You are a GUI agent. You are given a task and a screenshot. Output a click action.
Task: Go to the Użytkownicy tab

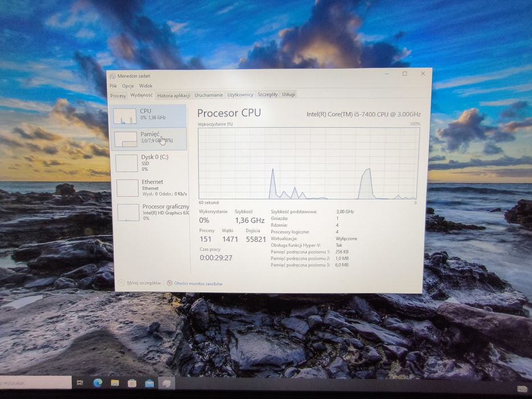(240, 95)
